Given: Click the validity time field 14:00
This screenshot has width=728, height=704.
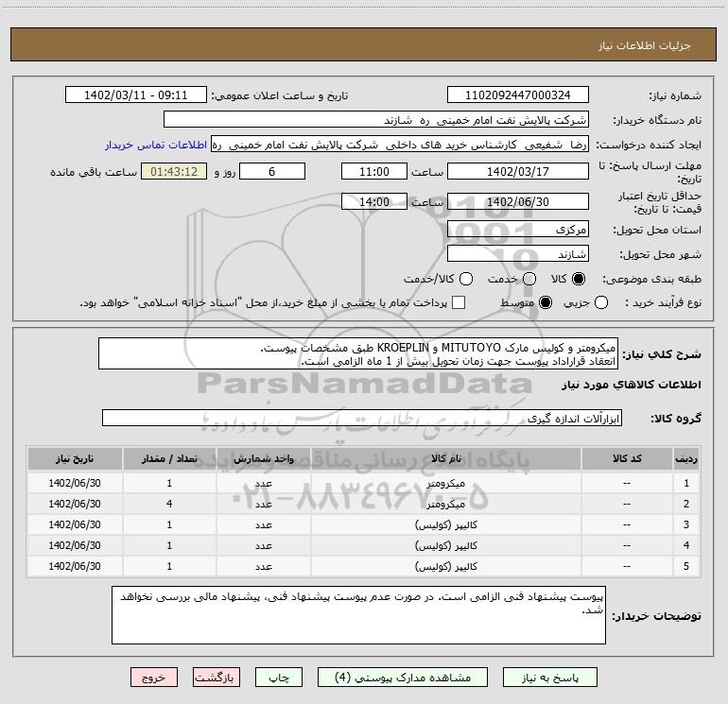Looking at the screenshot, I should [374, 201].
